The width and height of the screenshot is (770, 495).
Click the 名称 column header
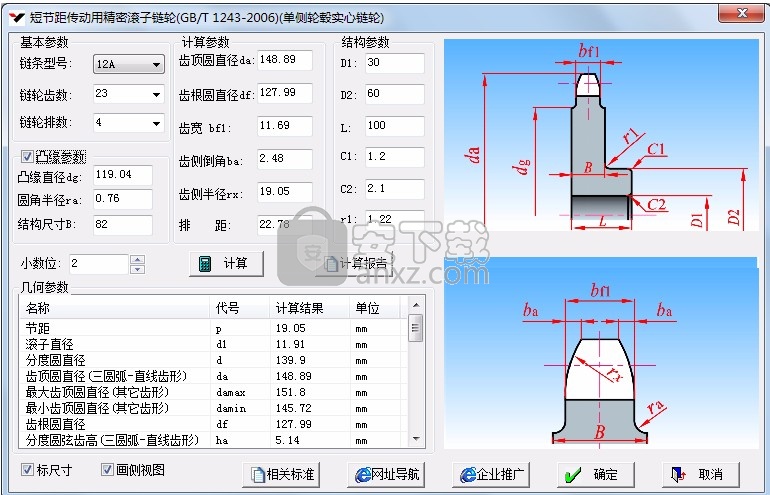point(114,308)
